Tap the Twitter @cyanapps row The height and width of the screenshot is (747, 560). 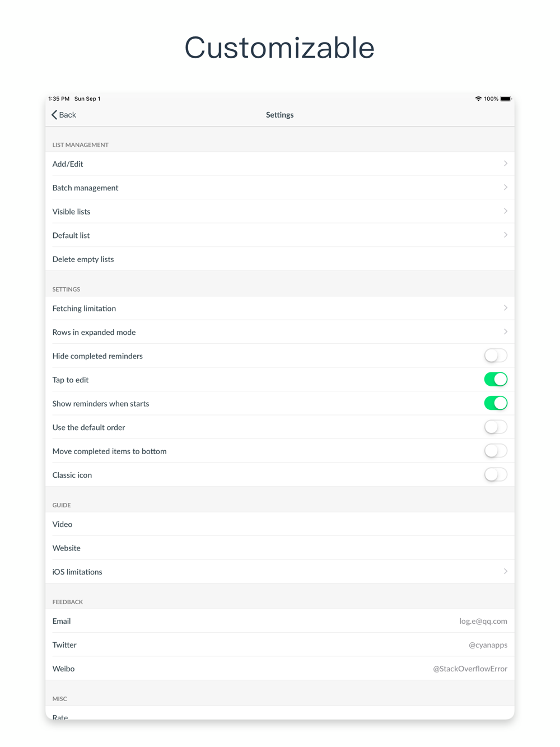click(280, 645)
